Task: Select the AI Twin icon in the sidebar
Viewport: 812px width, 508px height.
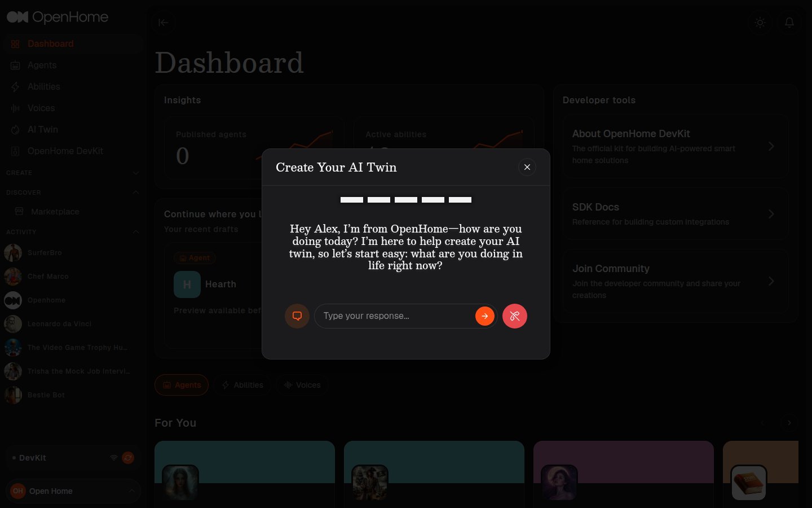Action: (x=15, y=130)
